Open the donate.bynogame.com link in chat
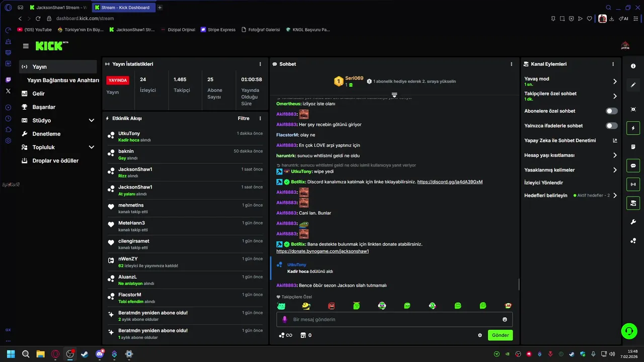The height and width of the screenshot is (362, 644). click(323, 251)
